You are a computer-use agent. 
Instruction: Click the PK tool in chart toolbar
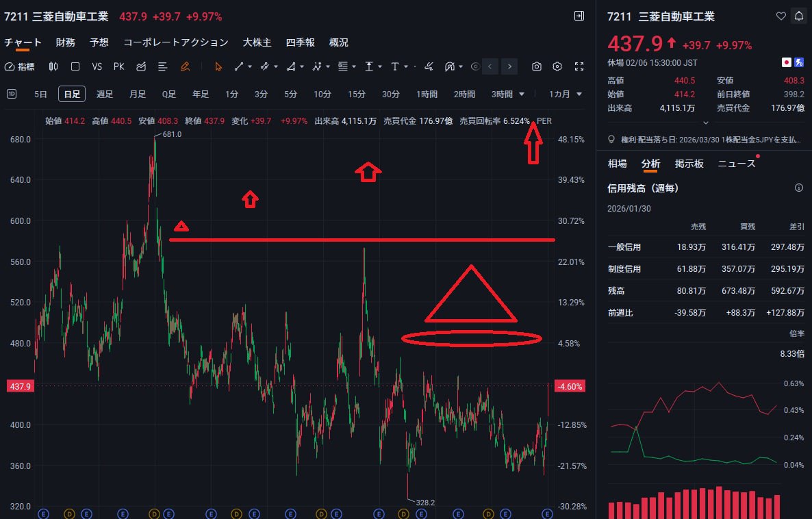click(x=119, y=67)
